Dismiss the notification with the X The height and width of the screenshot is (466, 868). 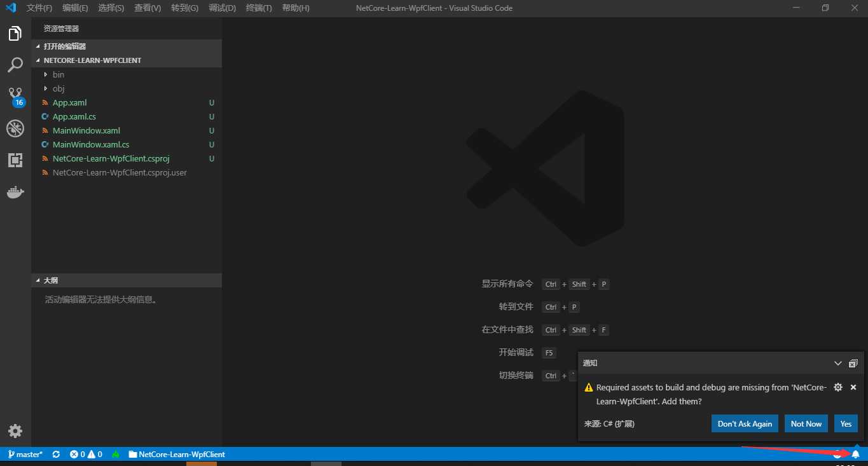click(x=853, y=387)
